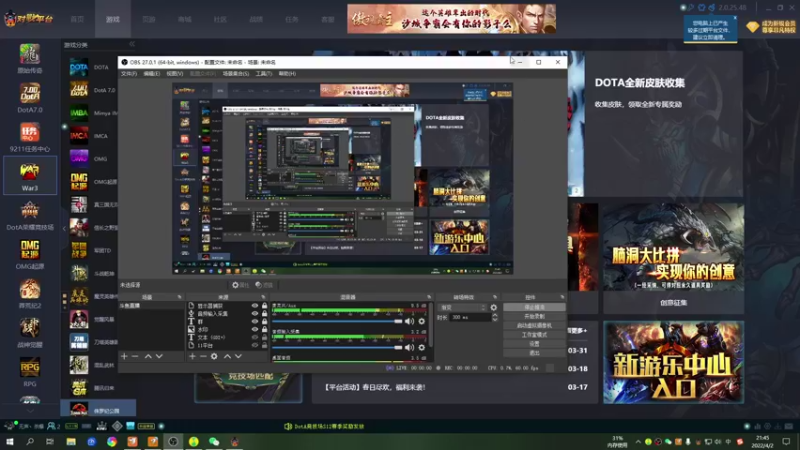
Task: Toggle visibility of the 群 text source
Action: point(255,321)
